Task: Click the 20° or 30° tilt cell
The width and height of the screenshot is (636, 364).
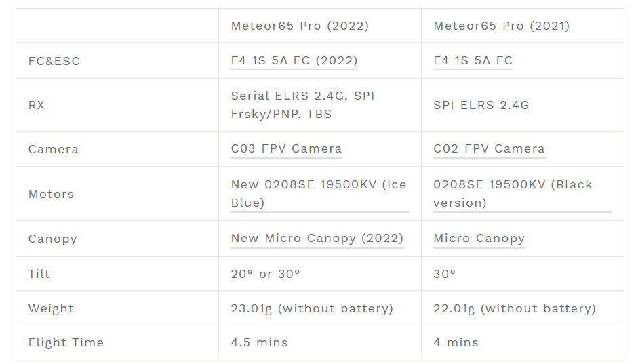Action: click(x=265, y=274)
